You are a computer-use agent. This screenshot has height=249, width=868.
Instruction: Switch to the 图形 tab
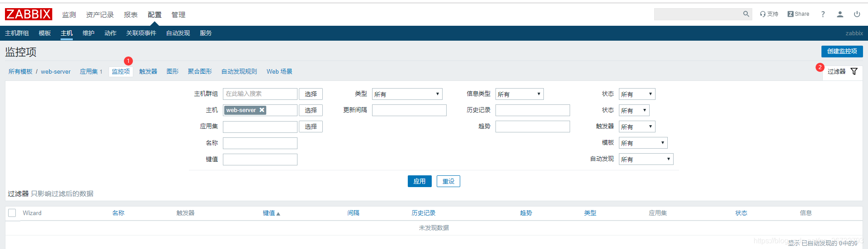(x=172, y=71)
